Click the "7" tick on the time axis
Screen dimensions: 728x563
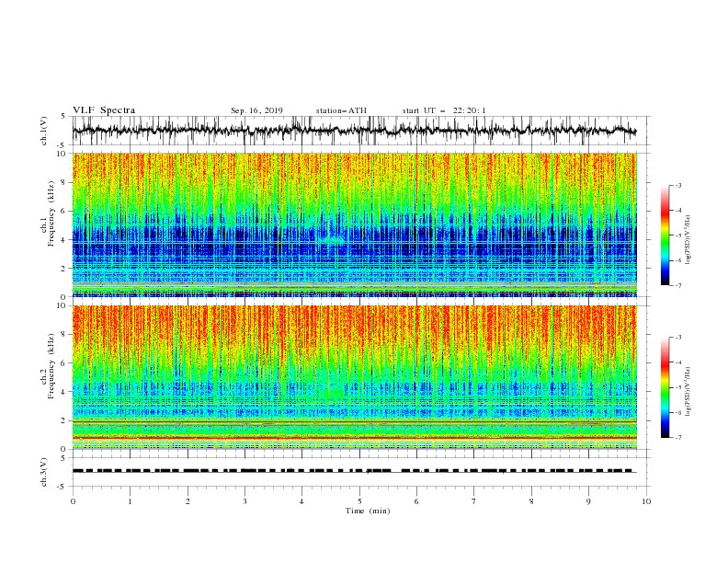click(x=474, y=501)
